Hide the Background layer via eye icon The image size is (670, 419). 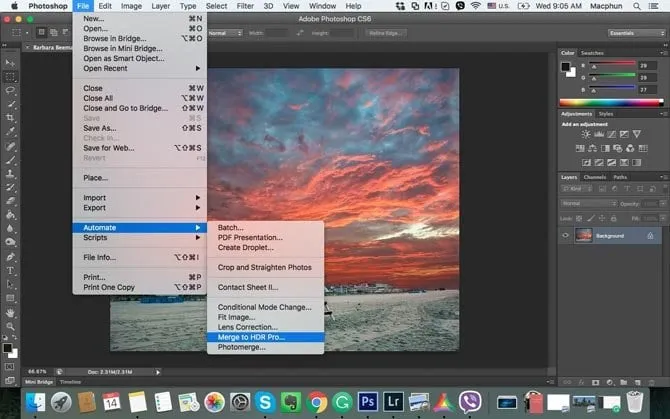pos(566,235)
